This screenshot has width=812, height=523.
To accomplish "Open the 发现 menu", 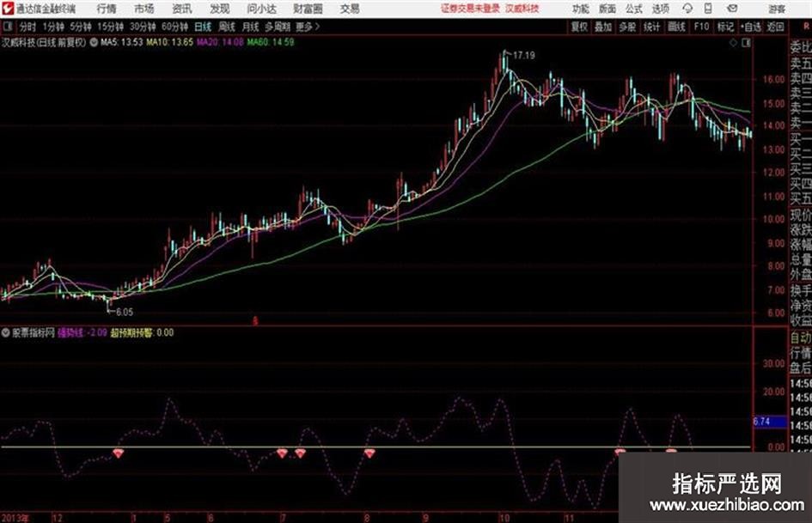I will click(x=220, y=9).
